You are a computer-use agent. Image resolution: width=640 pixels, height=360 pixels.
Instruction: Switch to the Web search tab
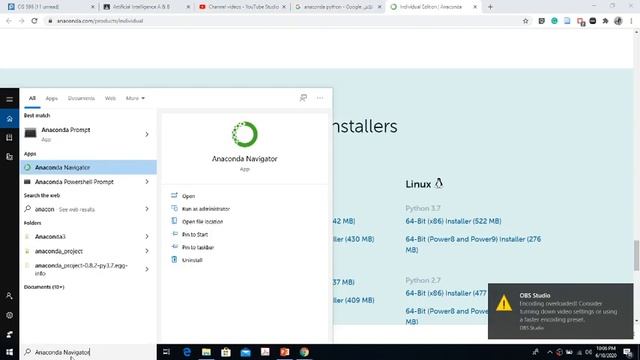[x=110, y=98]
